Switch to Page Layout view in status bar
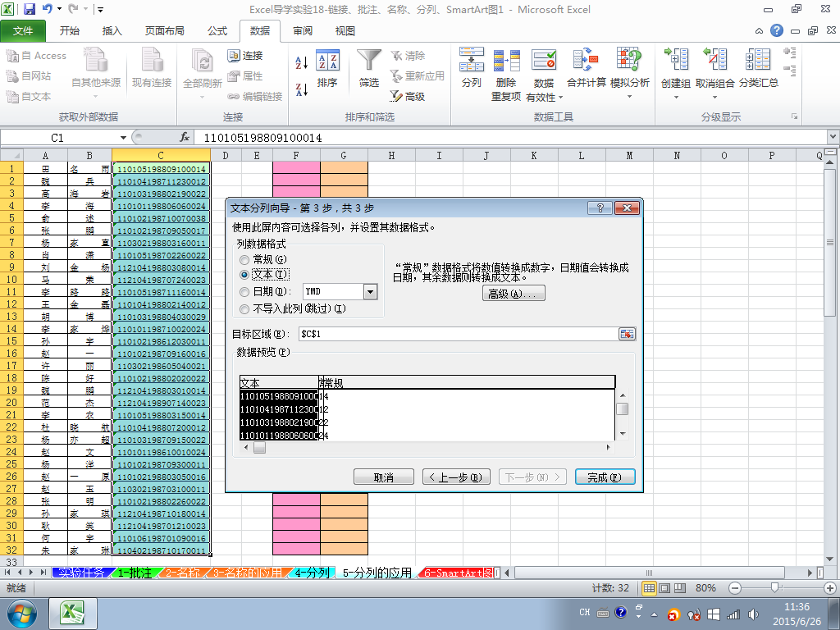The width and height of the screenshot is (840, 630). pyautogui.click(x=664, y=588)
